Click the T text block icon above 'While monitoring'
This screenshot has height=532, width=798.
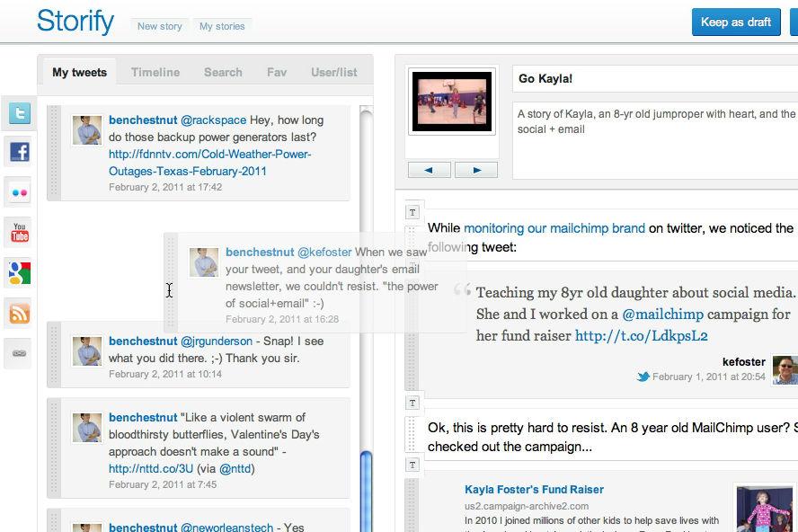(x=412, y=212)
